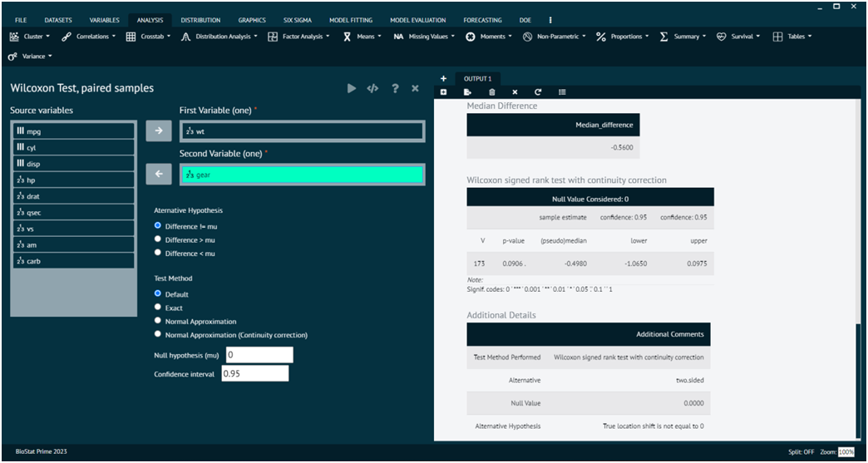The height and width of the screenshot is (463, 868).
Task: Switch to the FORECASTING tab
Action: [x=483, y=21]
